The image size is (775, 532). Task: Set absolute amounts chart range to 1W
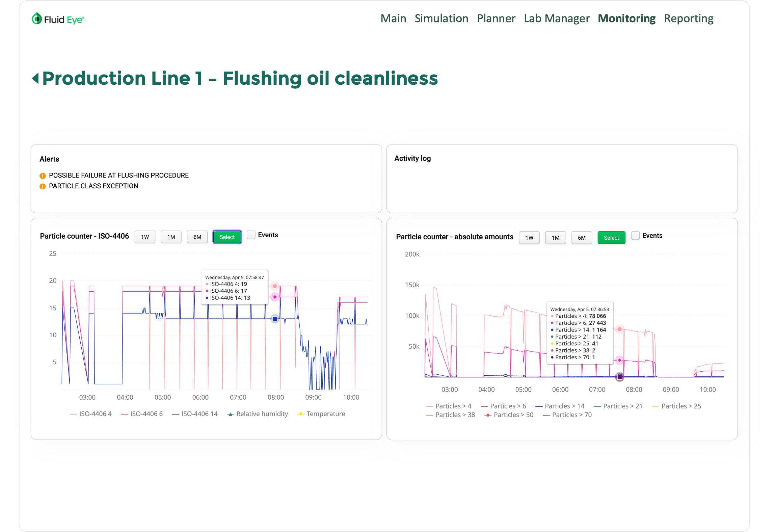[529, 238]
